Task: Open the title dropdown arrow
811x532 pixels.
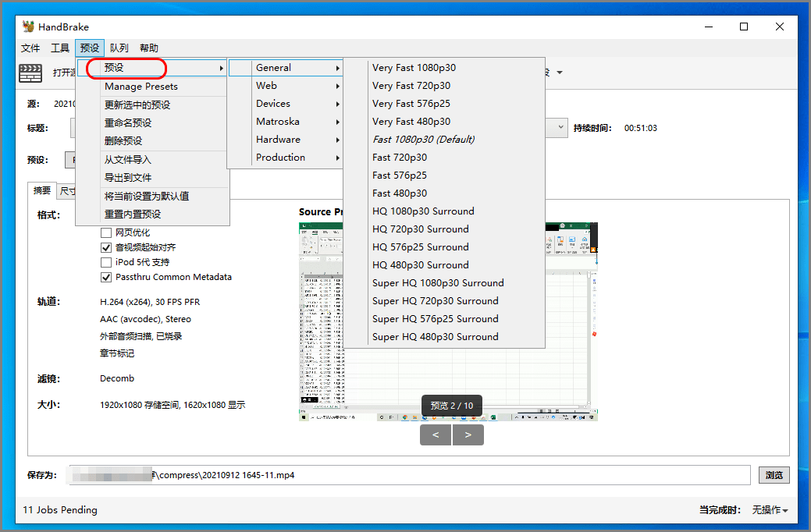Action: pos(560,128)
